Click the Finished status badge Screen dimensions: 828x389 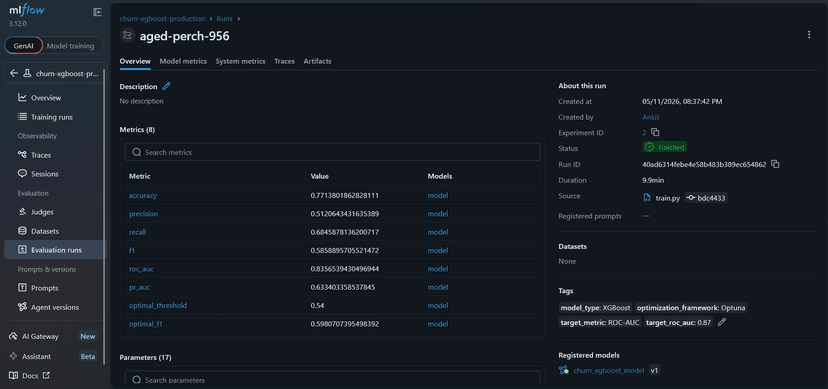pos(665,148)
